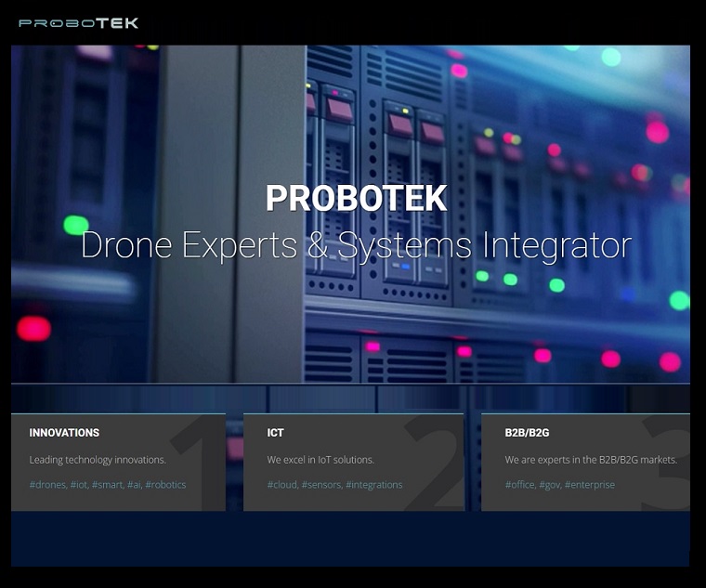706x588 pixels.
Task: Click 'Drone Experts & Systems Integrator' tagline
Action: click(x=356, y=245)
